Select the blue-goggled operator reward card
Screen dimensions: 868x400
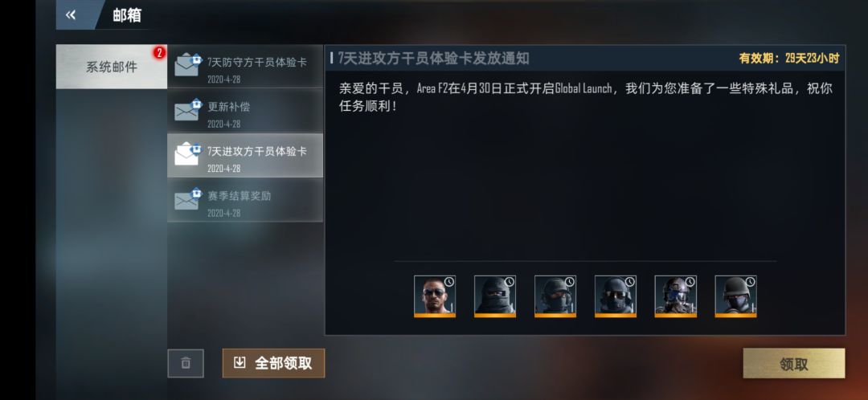pos(676,296)
